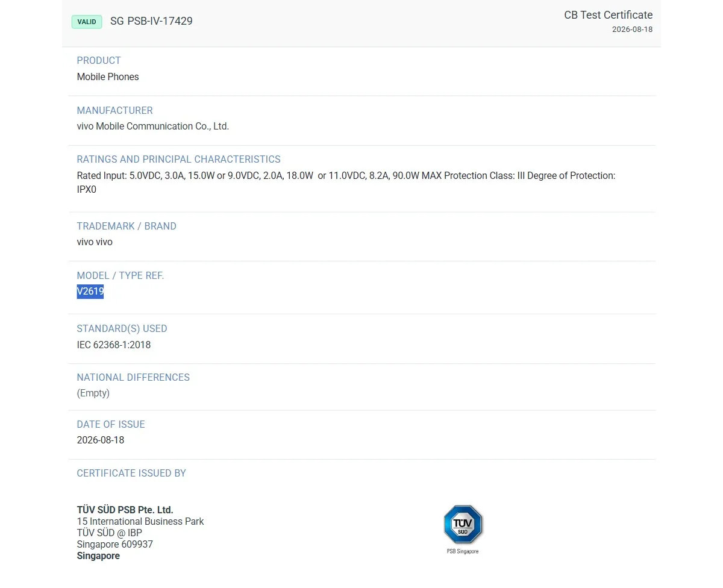Image resolution: width=723 pixels, height=588 pixels.
Task: Click the PSB Singapore caption under logo
Action: pyautogui.click(x=463, y=551)
